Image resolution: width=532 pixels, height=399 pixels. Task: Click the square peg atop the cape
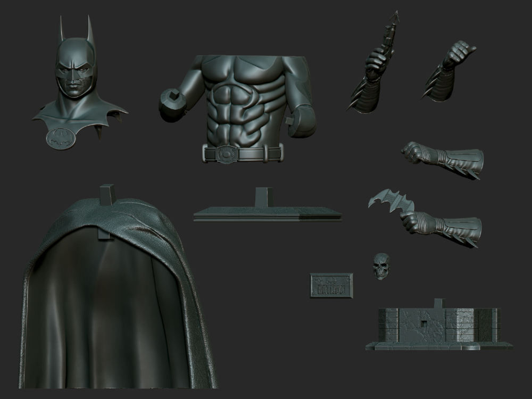107,195
